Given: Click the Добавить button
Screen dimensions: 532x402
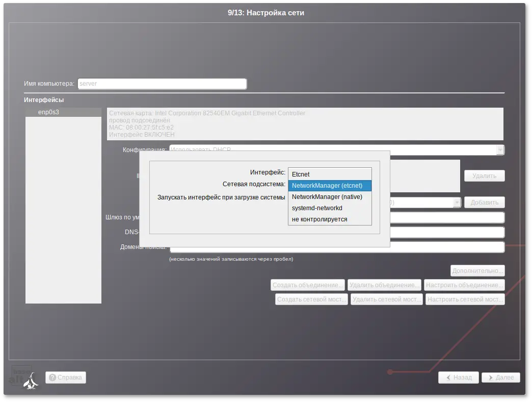Looking at the screenshot, I should click(484, 203).
